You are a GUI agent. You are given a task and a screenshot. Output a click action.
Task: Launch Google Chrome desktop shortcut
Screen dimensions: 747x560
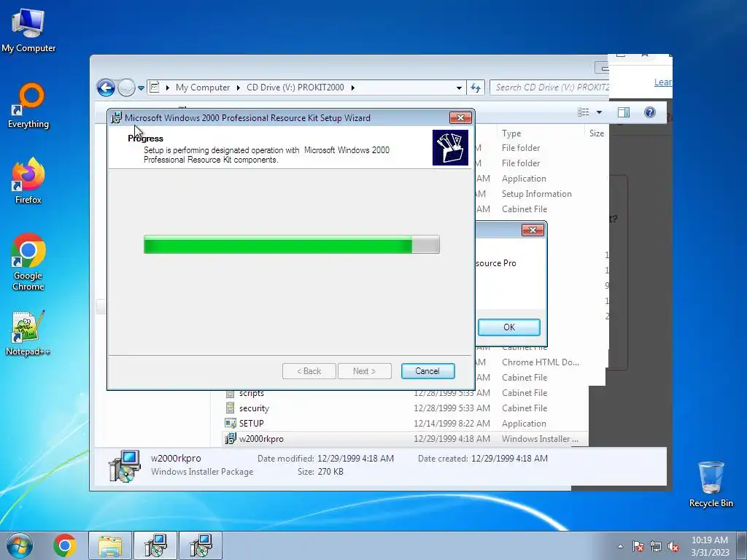[x=28, y=262]
